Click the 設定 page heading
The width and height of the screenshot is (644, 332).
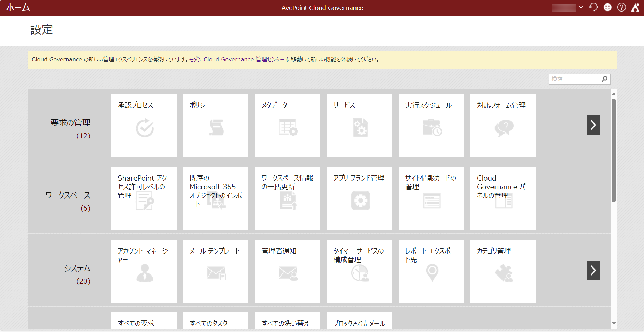41,30
